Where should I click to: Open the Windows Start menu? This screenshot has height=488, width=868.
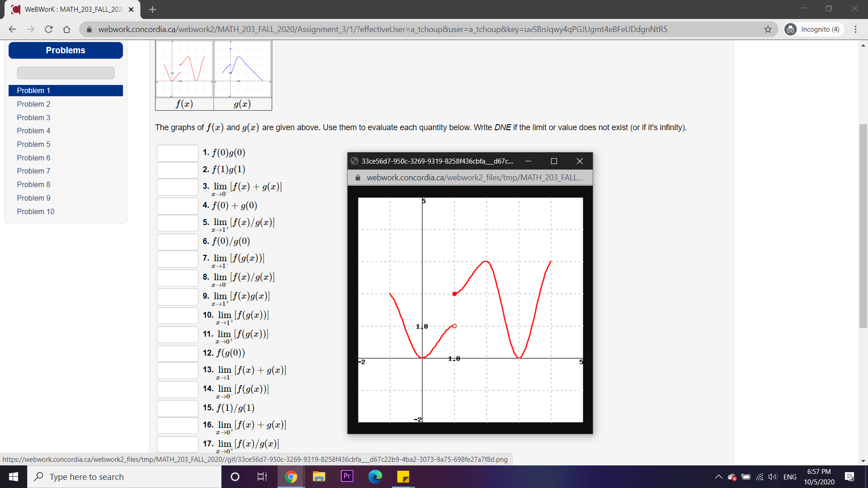13,476
